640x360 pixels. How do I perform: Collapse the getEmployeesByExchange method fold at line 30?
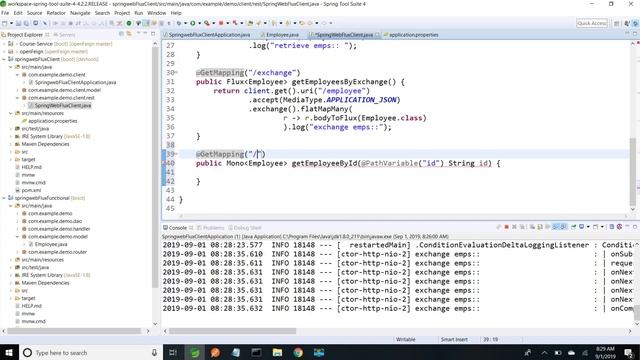click(x=177, y=73)
